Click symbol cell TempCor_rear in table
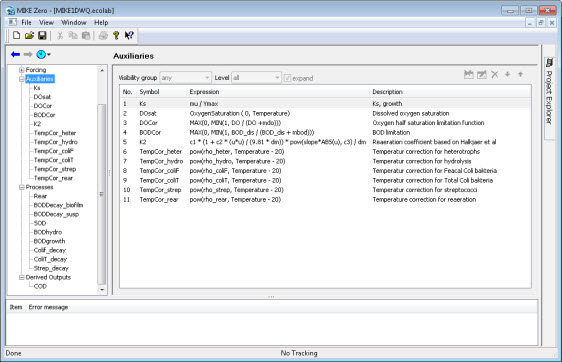This screenshot has height=362, width=562. coord(159,199)
